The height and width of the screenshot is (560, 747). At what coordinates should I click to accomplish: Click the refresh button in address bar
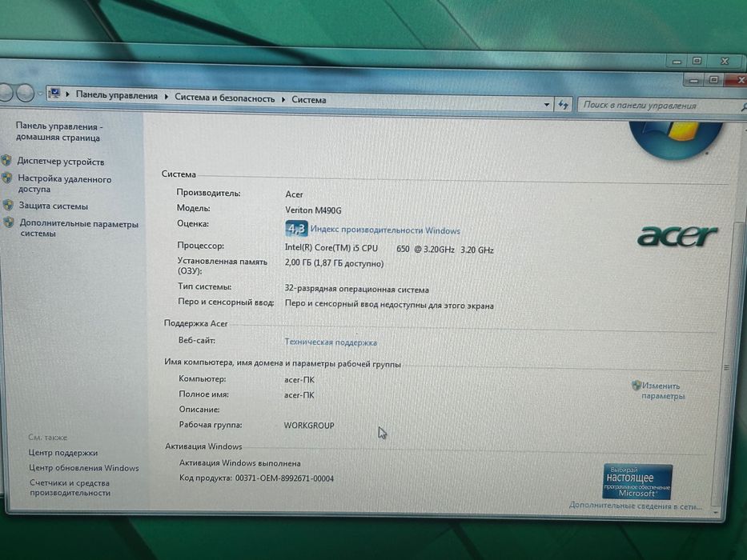(x=564, y=105)
